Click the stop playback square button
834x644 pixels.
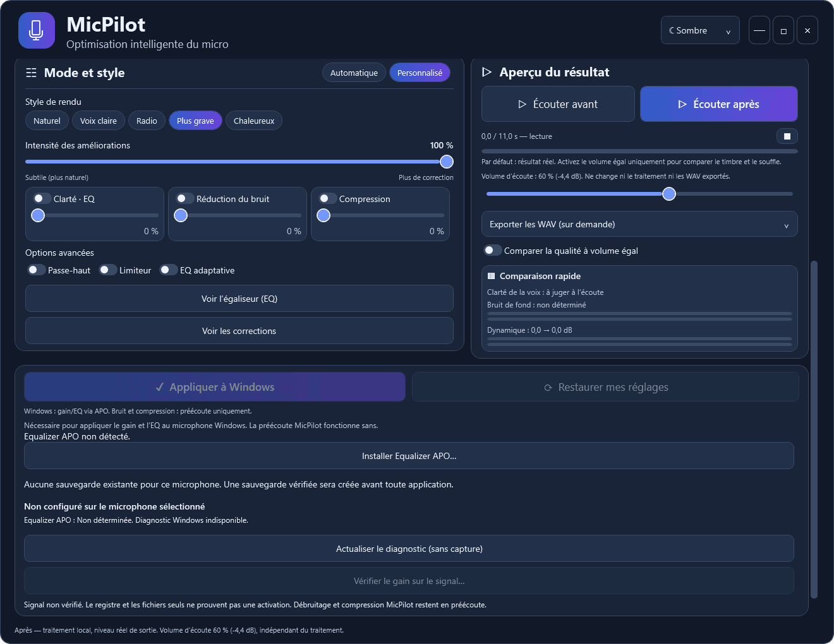coord(787,136)
